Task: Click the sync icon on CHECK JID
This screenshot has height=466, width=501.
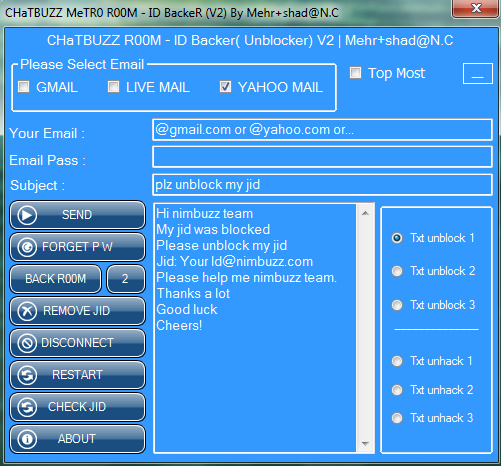Action: tap(27, 407)
